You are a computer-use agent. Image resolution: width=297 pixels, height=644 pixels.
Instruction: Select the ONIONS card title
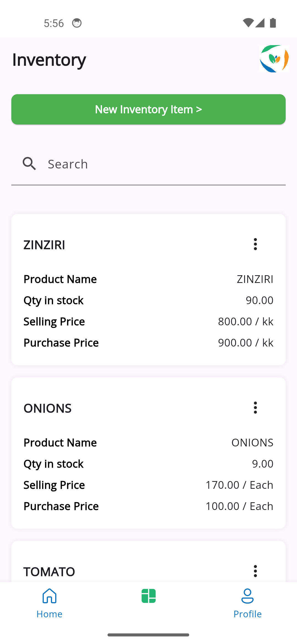pyautogui.click(x=48, y=408)
